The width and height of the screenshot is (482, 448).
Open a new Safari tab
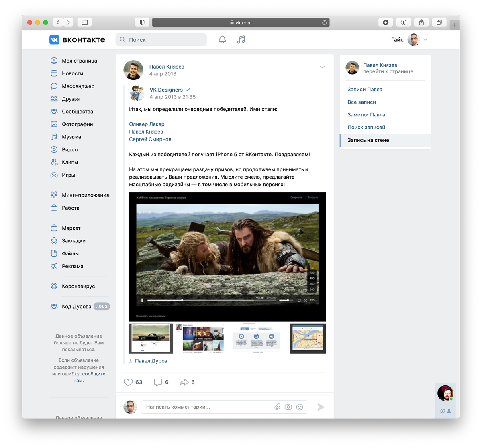(x=455, y=25)
